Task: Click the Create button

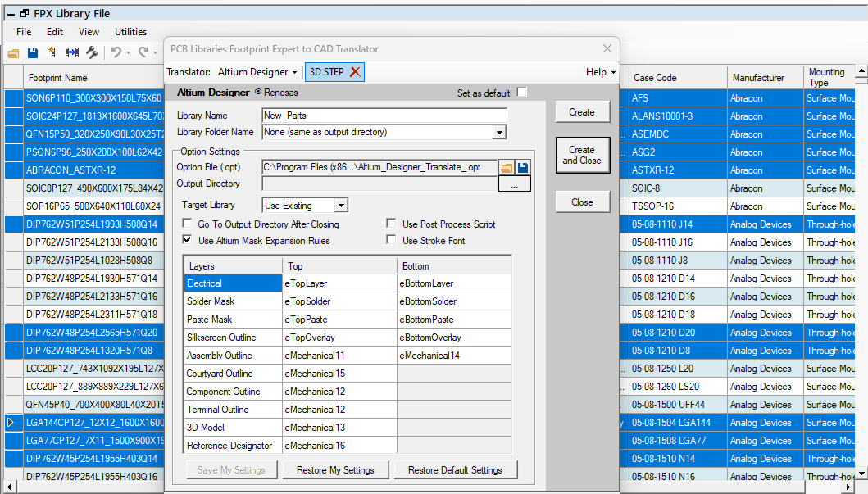Action: point(582,112)
